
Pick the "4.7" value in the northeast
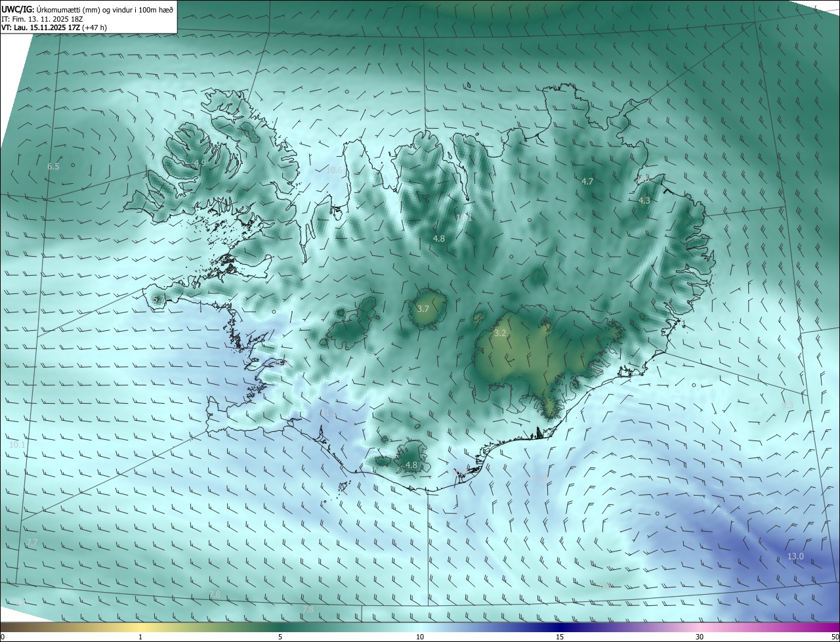pos(587,181)
